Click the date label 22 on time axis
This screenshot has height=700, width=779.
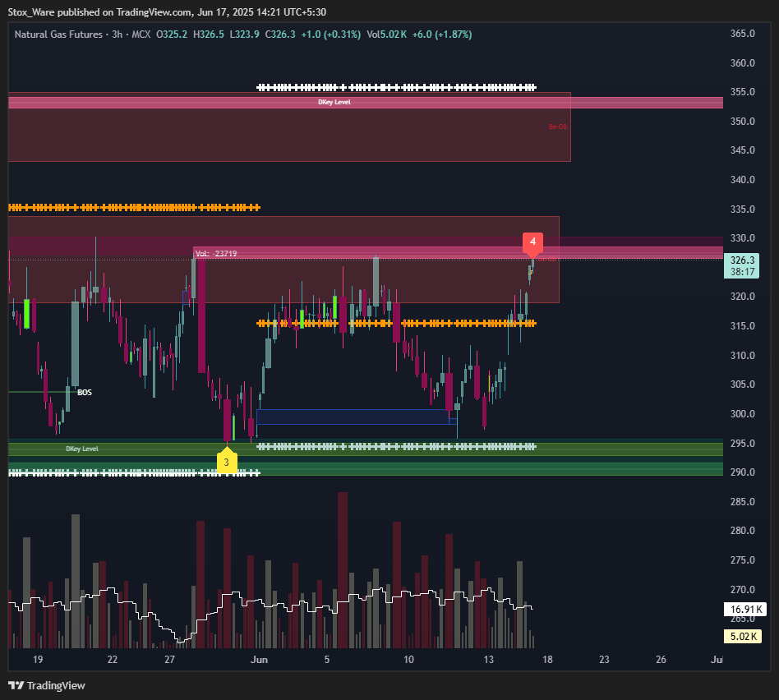[113, 660]
